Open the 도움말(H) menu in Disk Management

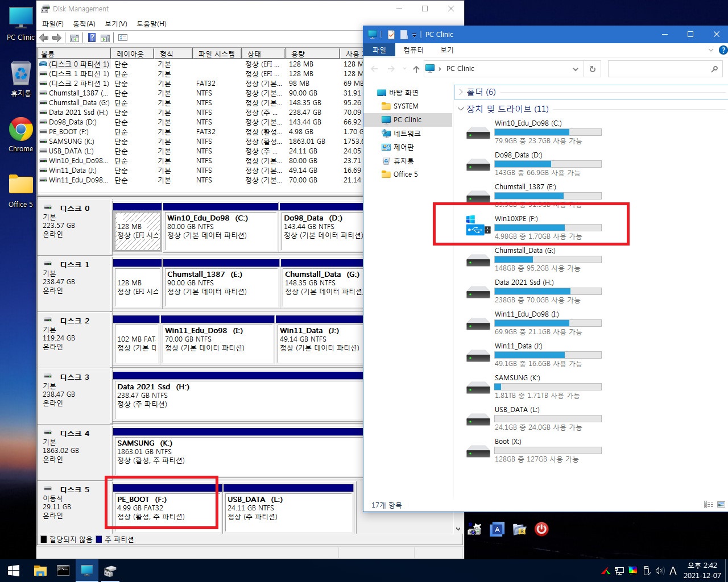[151, 24]
